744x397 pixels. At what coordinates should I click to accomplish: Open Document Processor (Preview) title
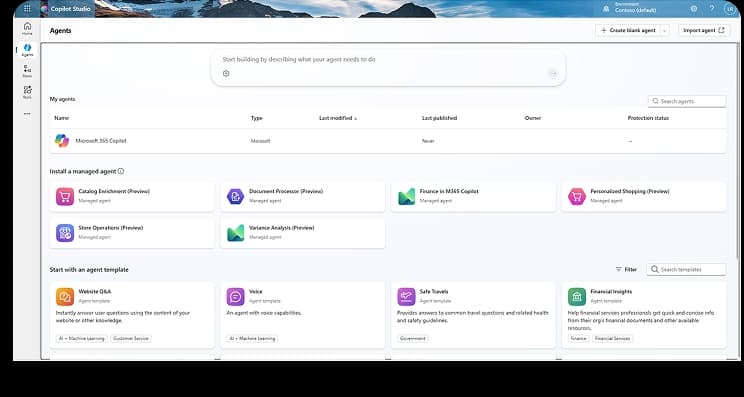[286, 192]
